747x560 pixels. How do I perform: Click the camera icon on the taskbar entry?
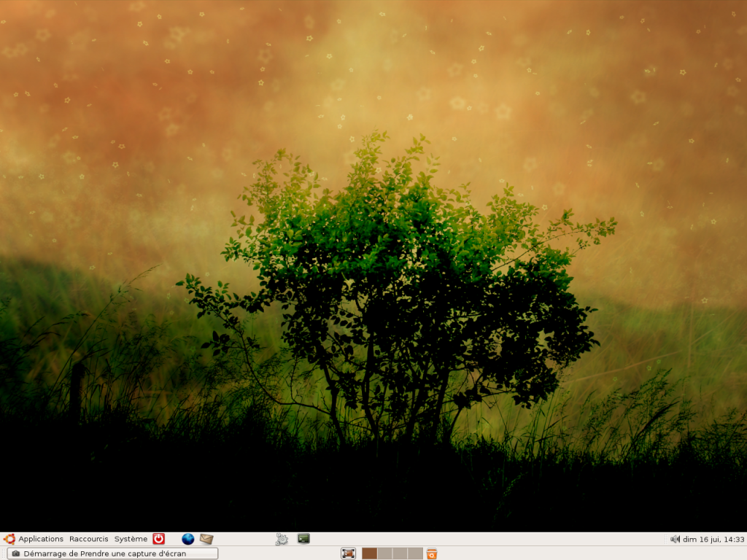(16, 553)
